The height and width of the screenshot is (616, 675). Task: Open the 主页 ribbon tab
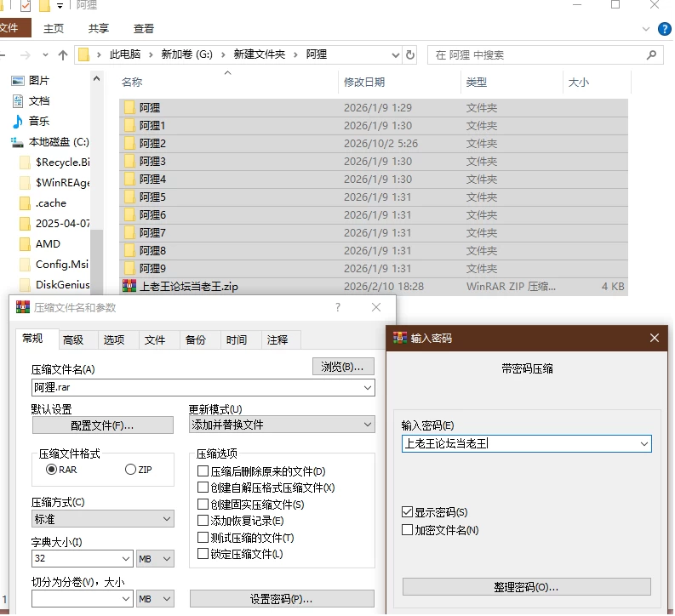pyautogui.click(x=54, y=28)
